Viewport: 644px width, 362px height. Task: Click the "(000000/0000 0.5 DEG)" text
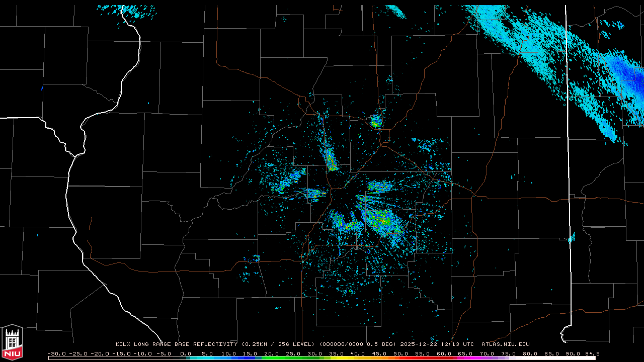358,344
